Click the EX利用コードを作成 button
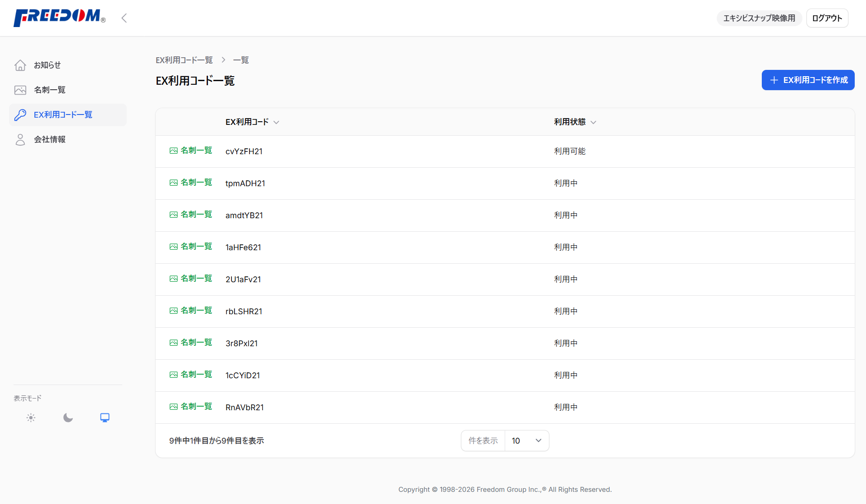 pyautogui.click(x=808, y=80)
